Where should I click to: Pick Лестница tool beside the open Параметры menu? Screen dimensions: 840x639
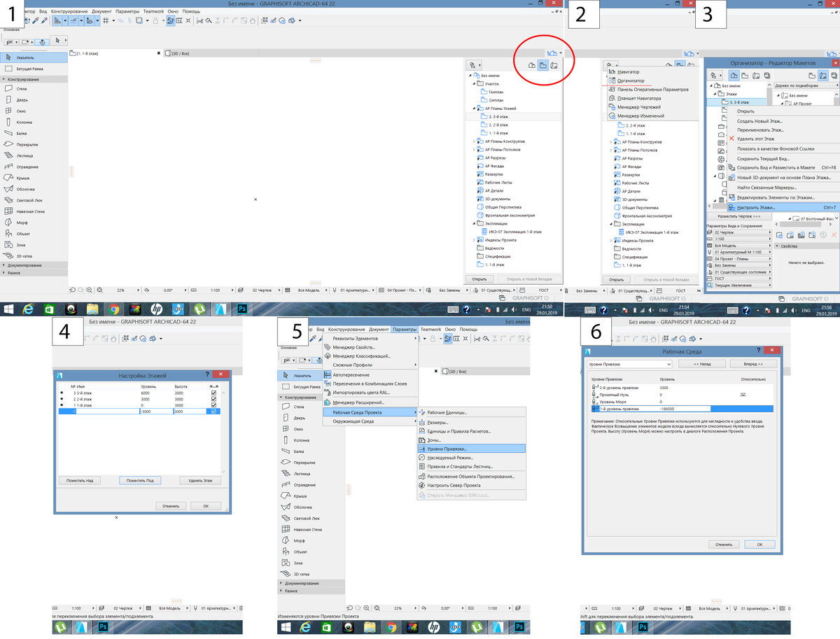[x=311, y=474]
